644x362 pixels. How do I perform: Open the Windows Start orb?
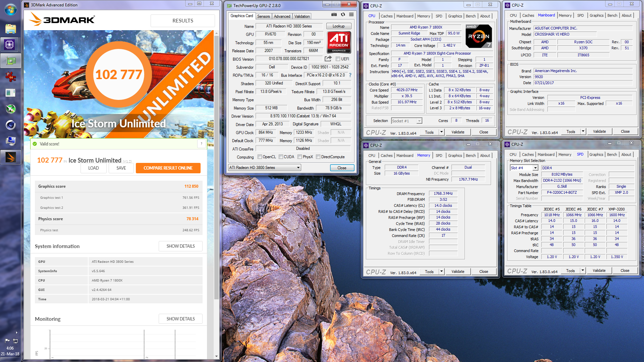(x=10, y=9)
